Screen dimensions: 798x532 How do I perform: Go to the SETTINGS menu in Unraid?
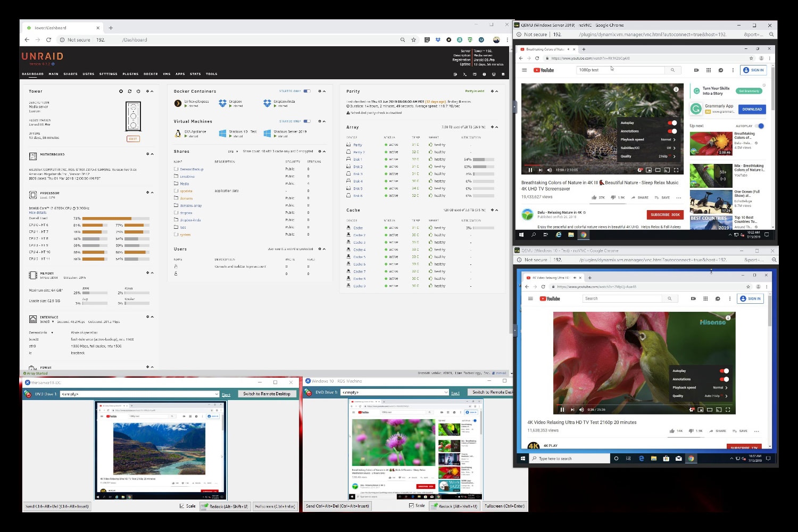point(108,74)
